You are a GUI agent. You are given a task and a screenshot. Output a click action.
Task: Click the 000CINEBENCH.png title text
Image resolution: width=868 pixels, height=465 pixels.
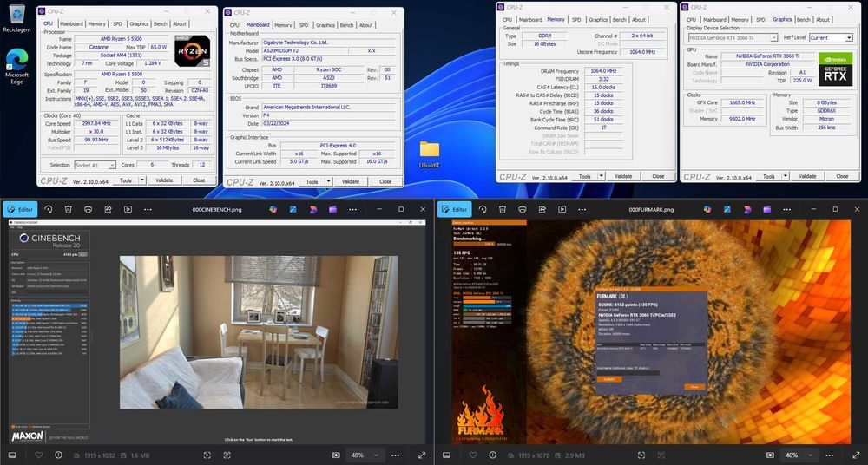(217, 209)
